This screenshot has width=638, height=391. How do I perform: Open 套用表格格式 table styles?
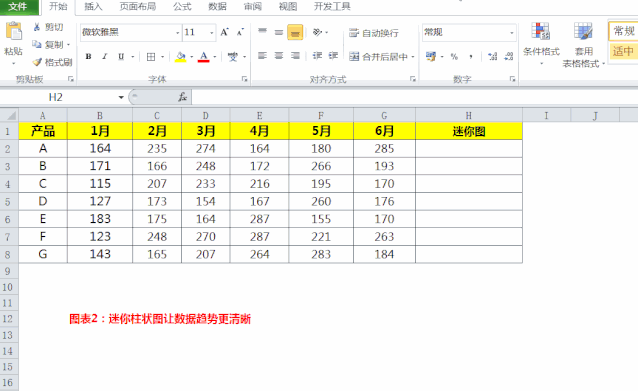(x=583, y=45)
